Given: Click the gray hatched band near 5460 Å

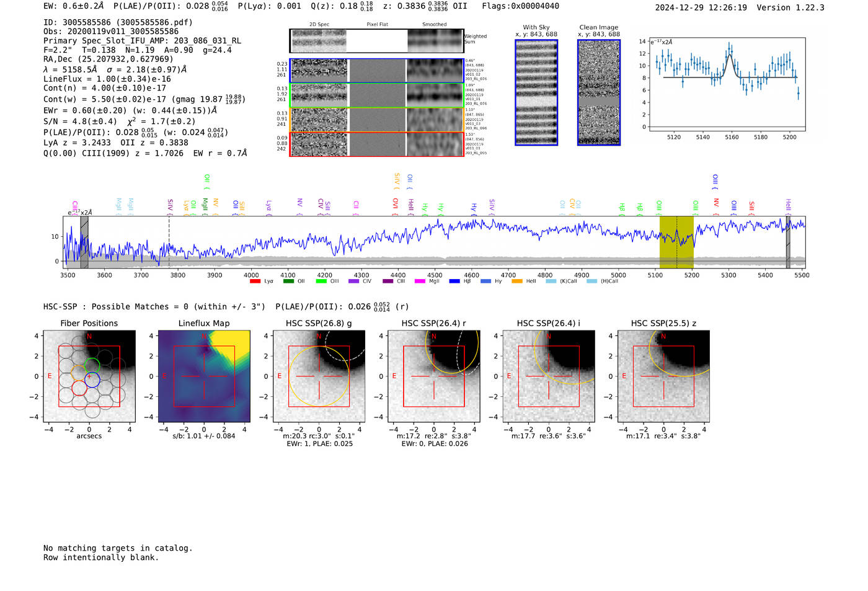Looking at the screenshot, I should pos(788,242).
